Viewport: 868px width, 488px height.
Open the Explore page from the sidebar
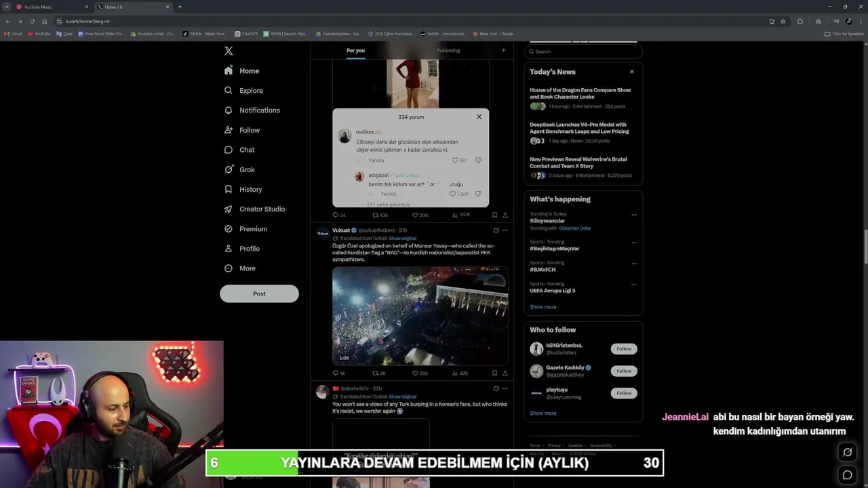click(x=243, y=90)
